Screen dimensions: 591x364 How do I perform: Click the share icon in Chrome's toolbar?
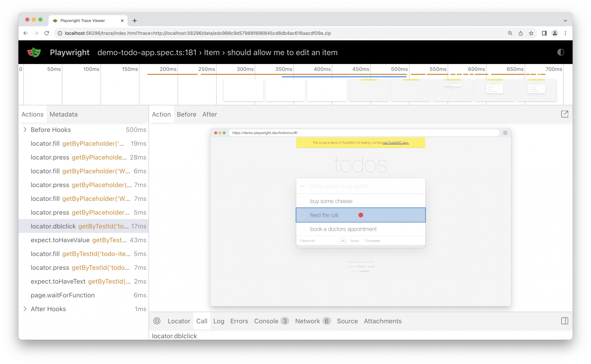(x=520, y=33)
